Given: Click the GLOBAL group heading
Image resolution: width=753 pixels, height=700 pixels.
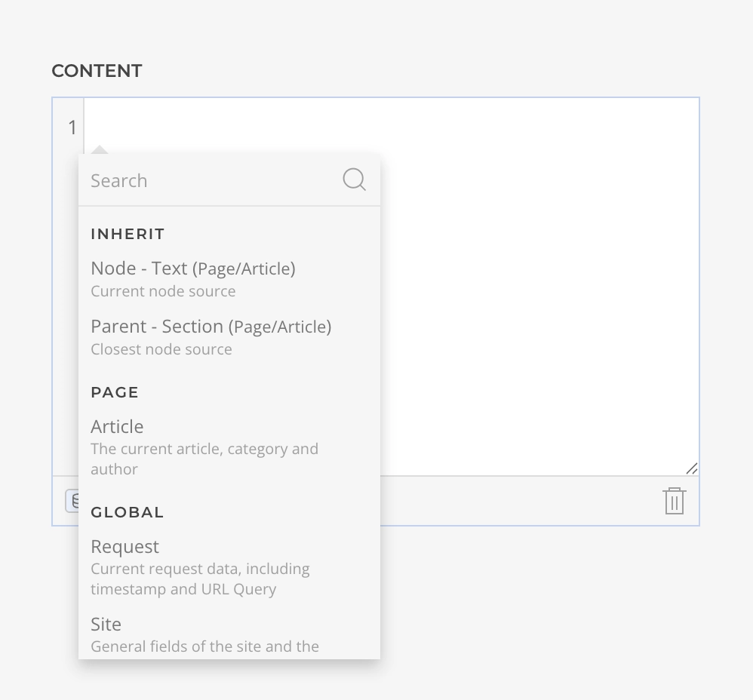Looking at the screenshot, I should pyautogui.click(x=127, y=512).
